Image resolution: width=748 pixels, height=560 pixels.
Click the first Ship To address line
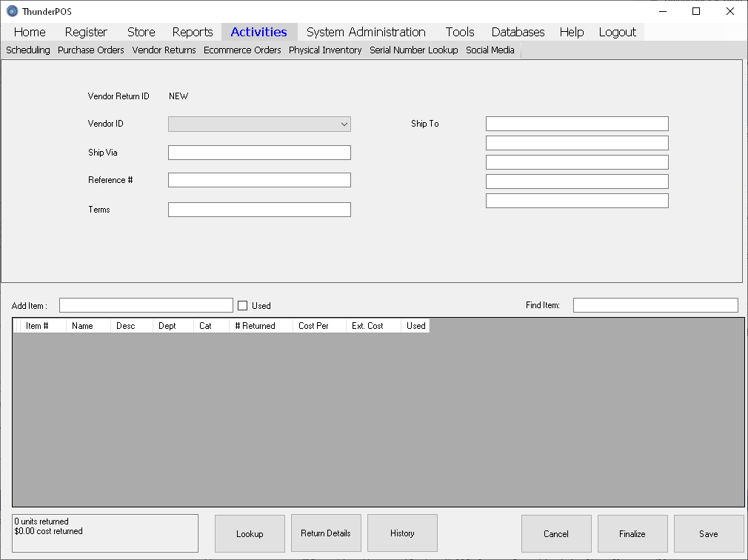pyautogui.click(x=577, y=124)
